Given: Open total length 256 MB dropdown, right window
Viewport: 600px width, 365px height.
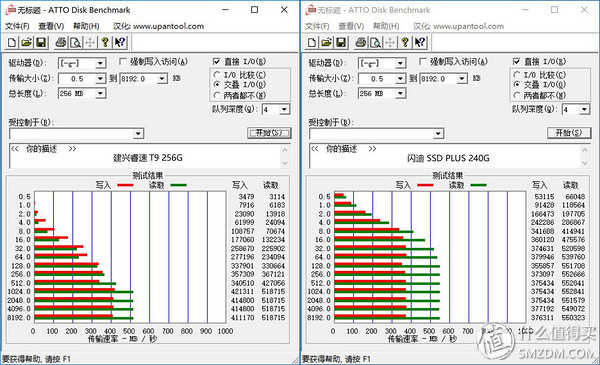Looking at the screenshot, I should tap(400, 93).
